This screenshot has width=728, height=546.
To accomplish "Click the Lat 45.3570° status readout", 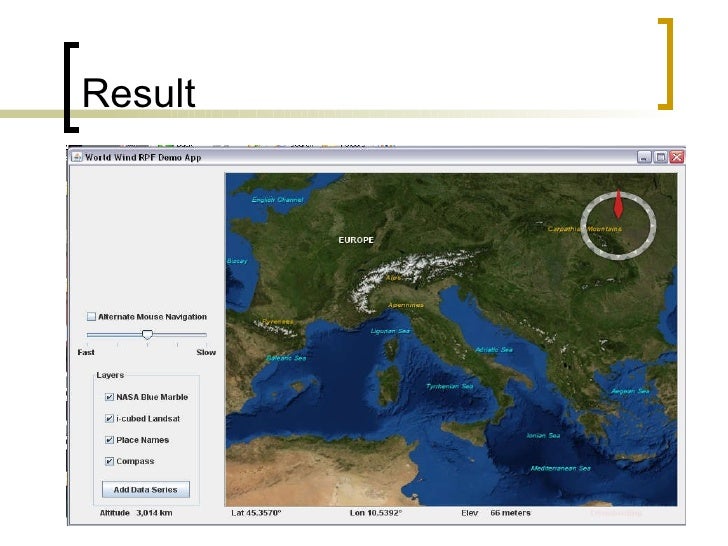I will click(x=256, y=513).
